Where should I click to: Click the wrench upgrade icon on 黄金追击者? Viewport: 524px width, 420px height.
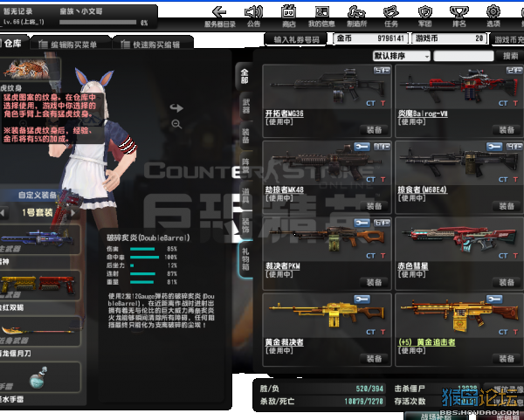(x=494, y=299)
